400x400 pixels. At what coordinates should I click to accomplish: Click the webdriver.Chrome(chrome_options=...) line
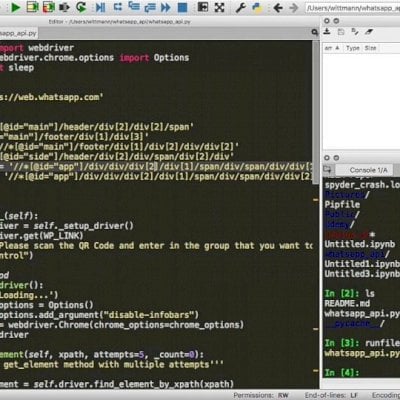coord(122,325)
